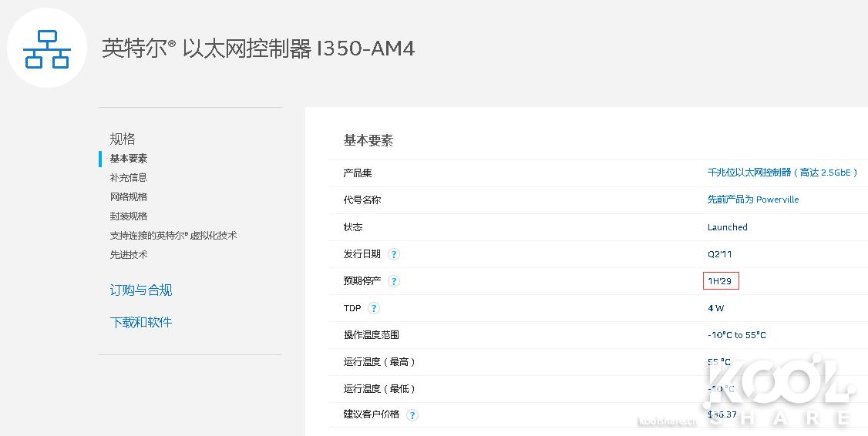Click the 规格 sidebar heading
The width and height of the screenshot is (868, 436).
pos(123,139)
